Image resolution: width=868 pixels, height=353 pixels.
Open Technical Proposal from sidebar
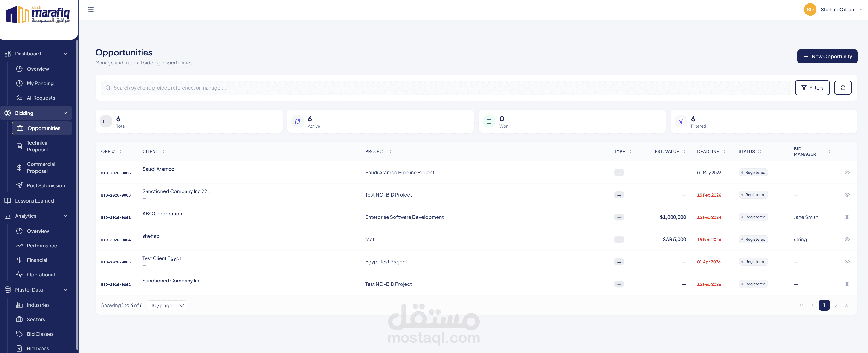[x=38, y=146]
